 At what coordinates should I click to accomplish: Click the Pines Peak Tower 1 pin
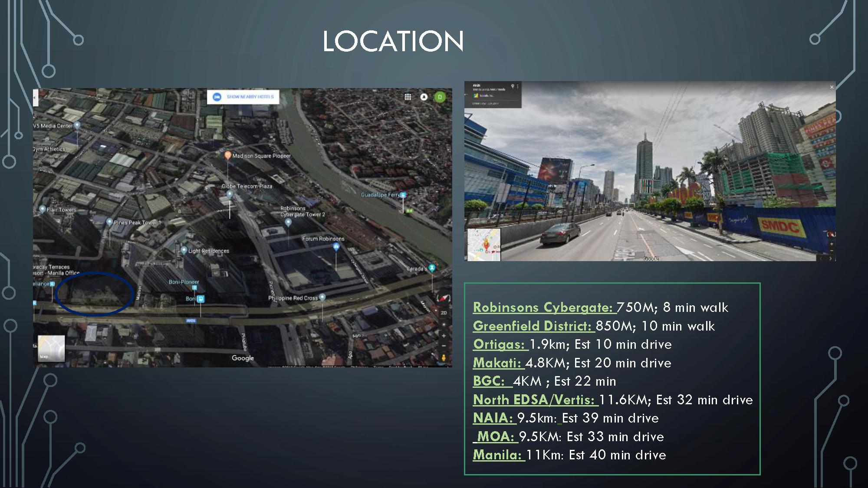(109, 222)
